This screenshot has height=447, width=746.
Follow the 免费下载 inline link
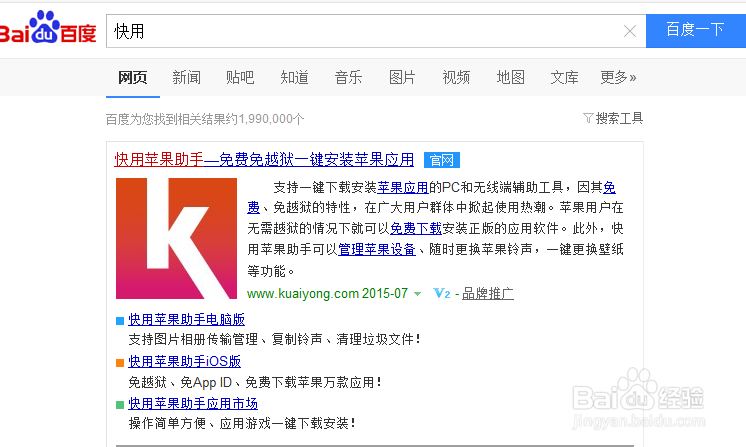click(x=416, y=229)
